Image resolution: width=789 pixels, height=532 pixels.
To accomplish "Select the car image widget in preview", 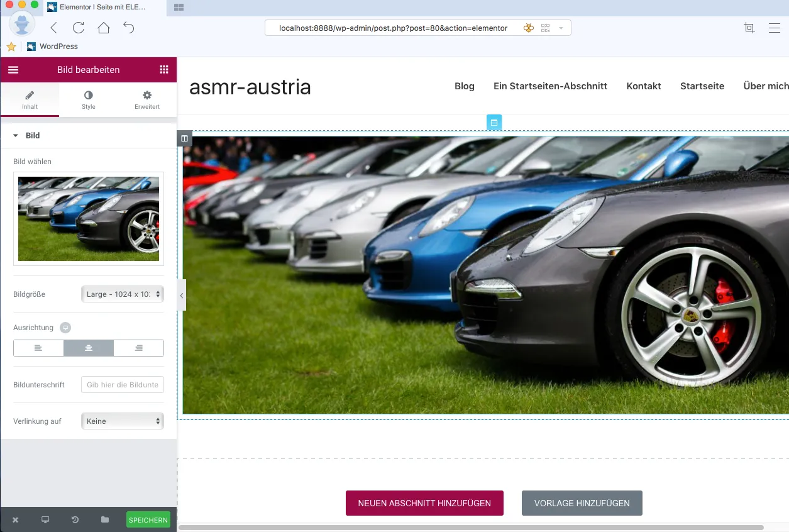I will click(485, 275).
